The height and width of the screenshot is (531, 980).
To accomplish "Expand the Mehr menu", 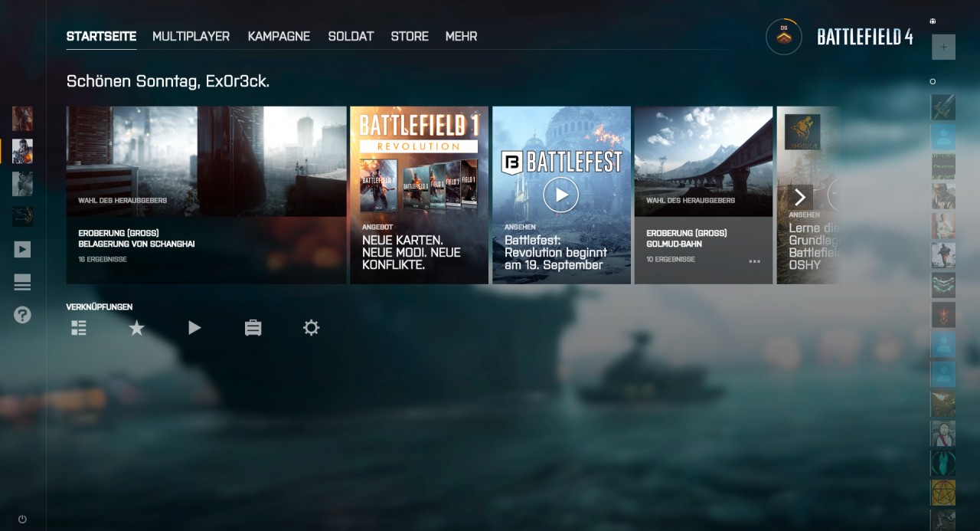I will click(x=461, y=36).
